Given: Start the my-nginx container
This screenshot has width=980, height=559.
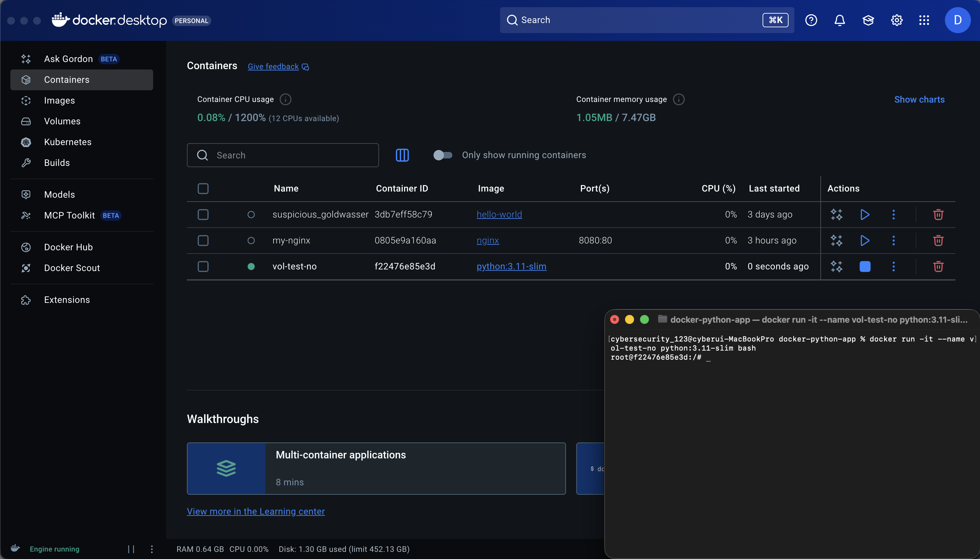Looking at the screenshot, I should pos(865,241).
